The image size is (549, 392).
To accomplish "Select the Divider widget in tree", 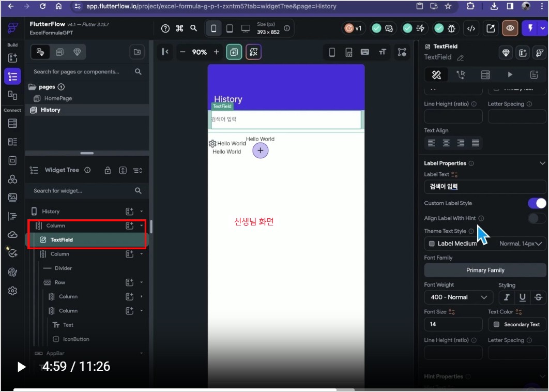I will (x=64, y=268).
